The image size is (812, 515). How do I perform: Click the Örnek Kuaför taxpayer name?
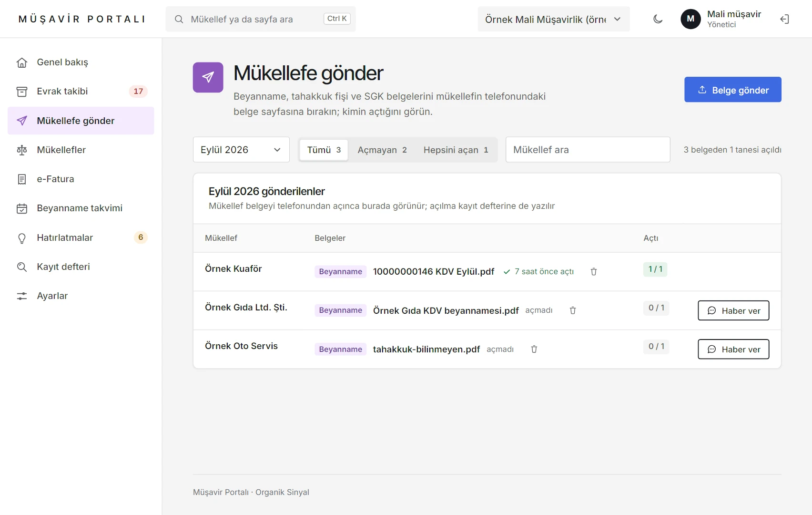pyautogui.click(x=233, y=269)
